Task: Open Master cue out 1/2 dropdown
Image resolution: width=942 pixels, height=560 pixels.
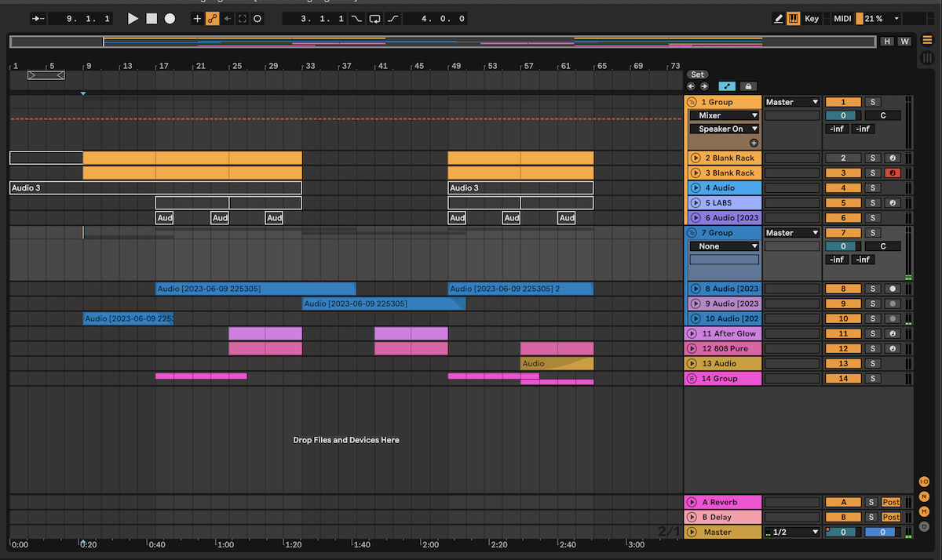Action: pyautogui.click(x=792, y=532)
